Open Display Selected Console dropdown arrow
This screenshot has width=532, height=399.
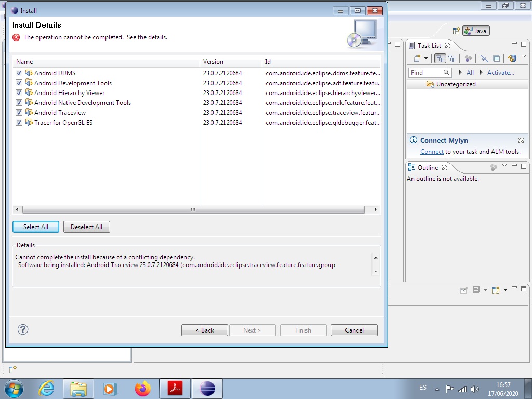point(485,290)
